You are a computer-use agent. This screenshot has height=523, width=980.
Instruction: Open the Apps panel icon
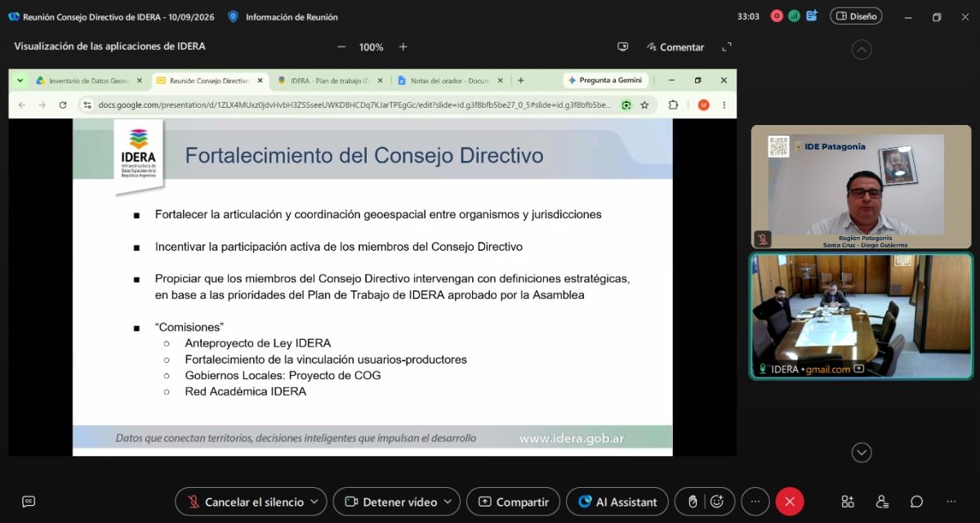pos(848,502)
